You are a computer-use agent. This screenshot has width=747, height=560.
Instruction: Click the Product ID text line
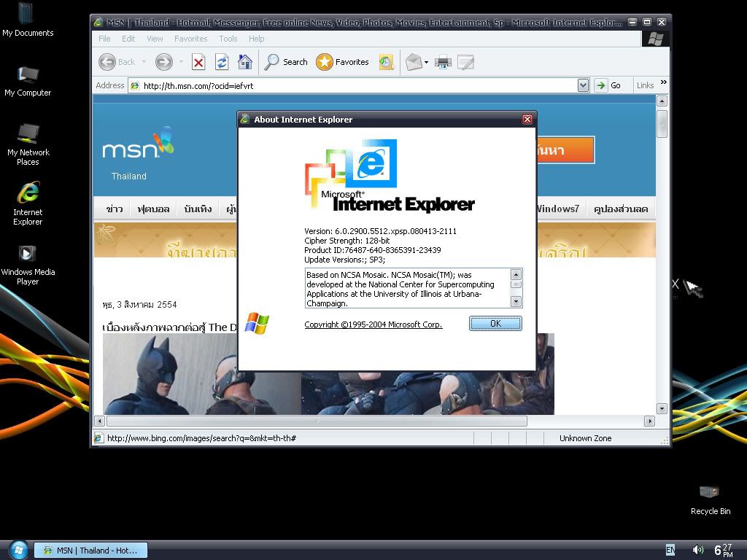click(373, 250)
